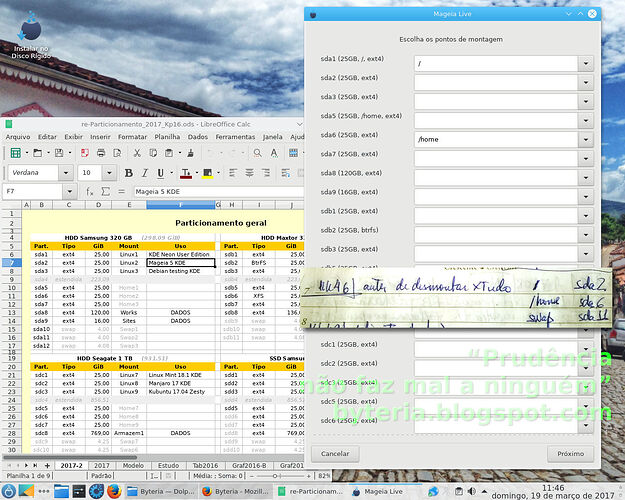Click Próximo in Mageia Live dialog
625x500 pixels.
click(570, 454)
